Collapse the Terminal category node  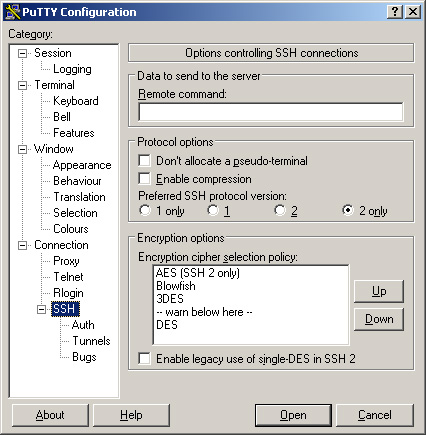[x=22, y=85]
